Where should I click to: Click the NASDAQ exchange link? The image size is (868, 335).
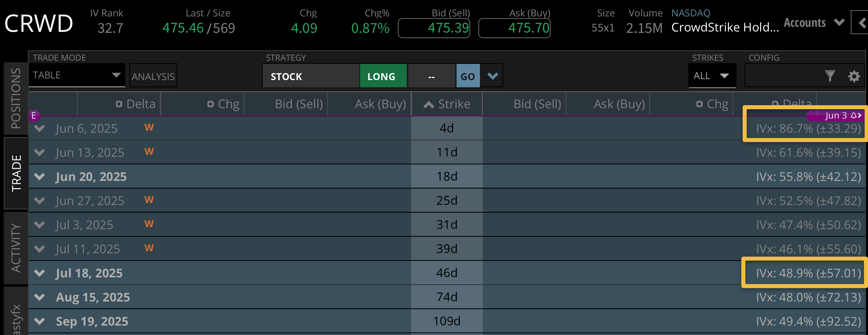tap(690, 13)
